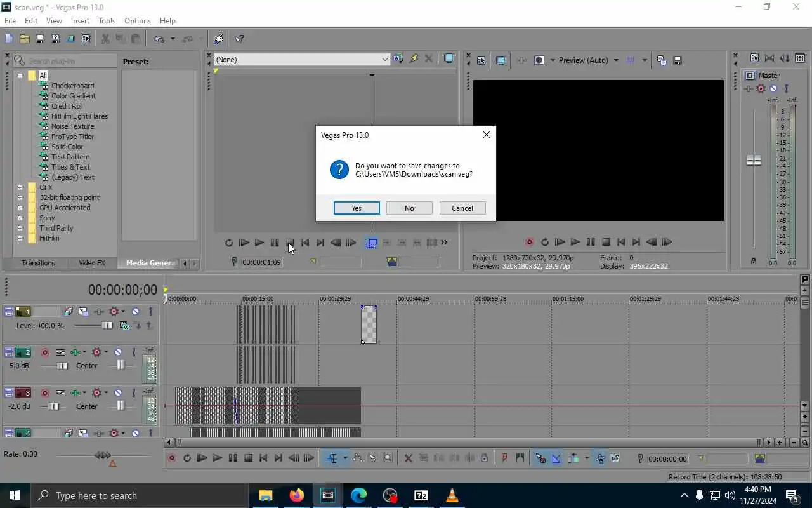Open Video Preview project properties icon
Image resolution: width=812 pixels, height=508 pixels.
pyautogui.click(x=481, y=60)
